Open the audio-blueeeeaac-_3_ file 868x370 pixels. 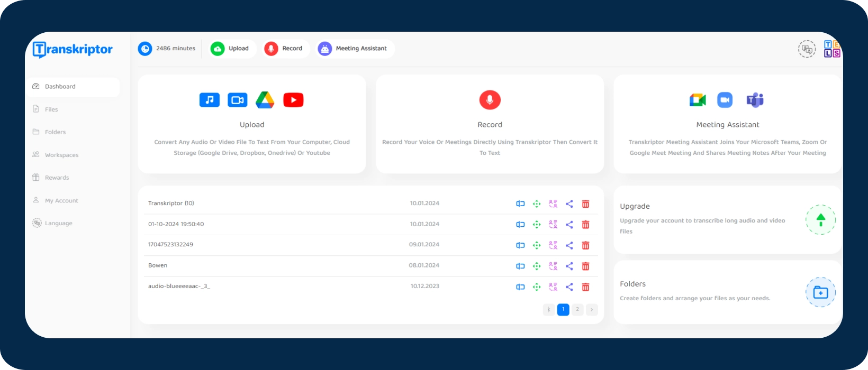click(x=179, y=286)
